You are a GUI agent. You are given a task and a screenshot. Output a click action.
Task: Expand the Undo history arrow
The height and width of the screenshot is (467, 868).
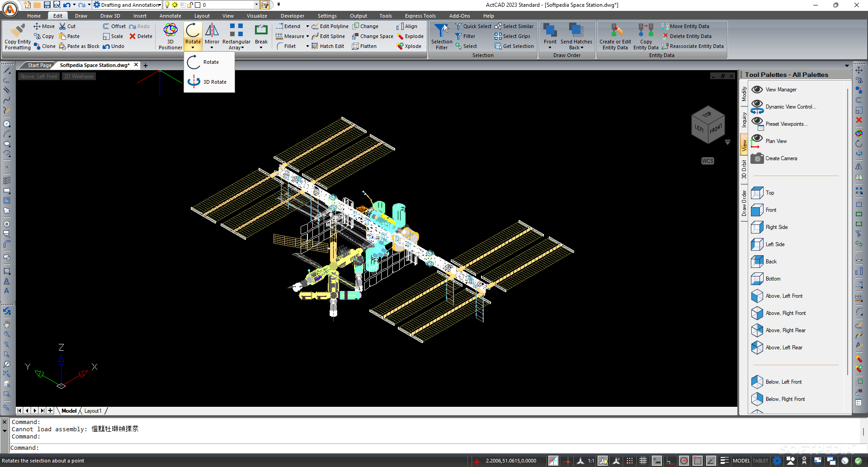tap(74, 5)
